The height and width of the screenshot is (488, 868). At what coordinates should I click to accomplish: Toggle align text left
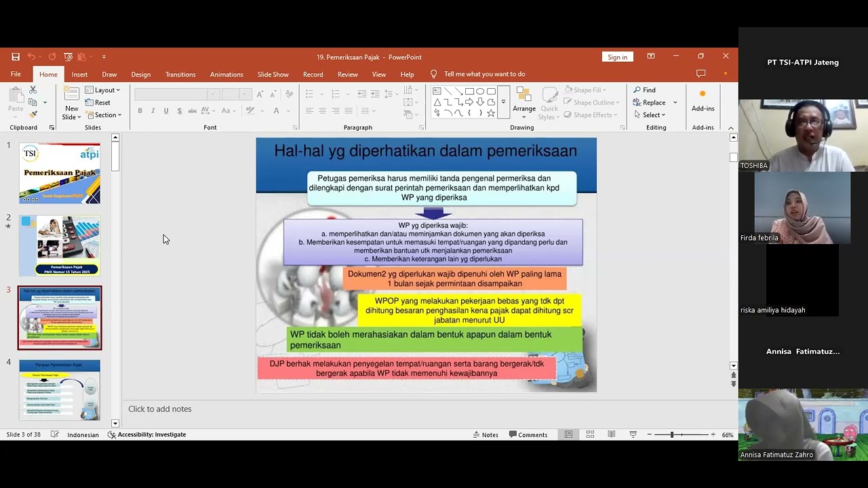click(309, 111)
